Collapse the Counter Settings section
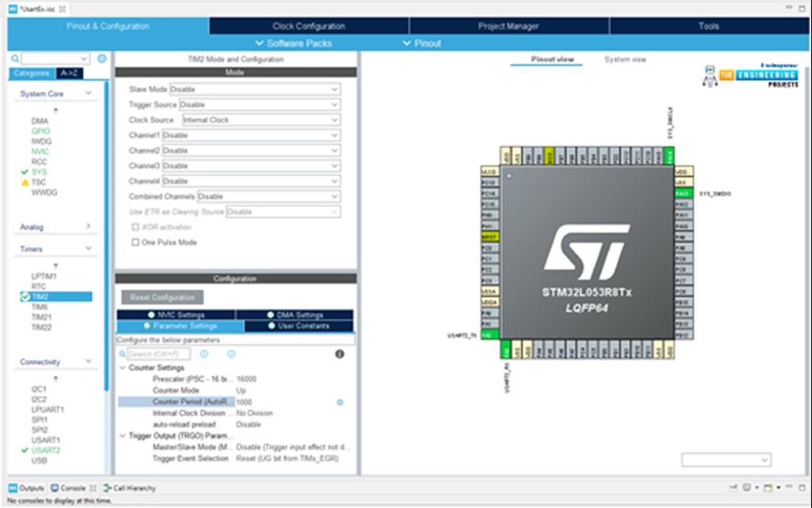This screenshot has width=812, height=508. click(x=123, y=368)
